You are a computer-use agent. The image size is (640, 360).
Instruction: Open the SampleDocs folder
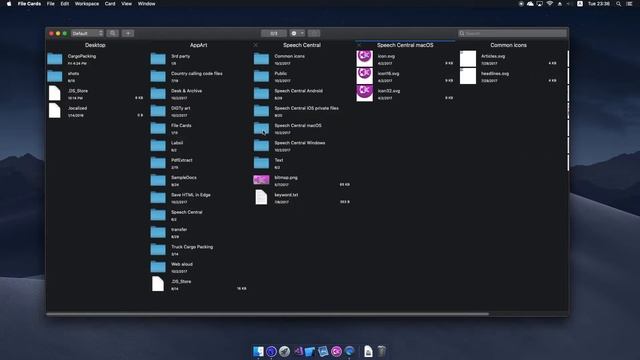pyautogui.click(x=158, y=180)
